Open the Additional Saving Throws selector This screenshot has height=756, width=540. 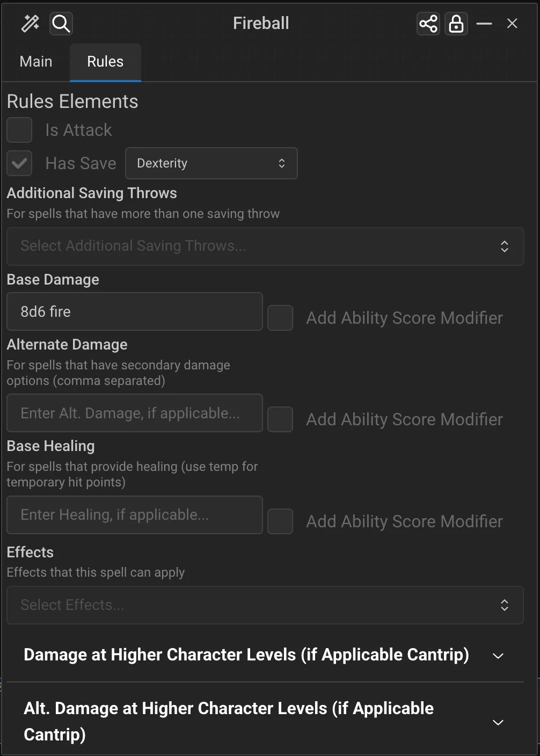click(265, 246)
